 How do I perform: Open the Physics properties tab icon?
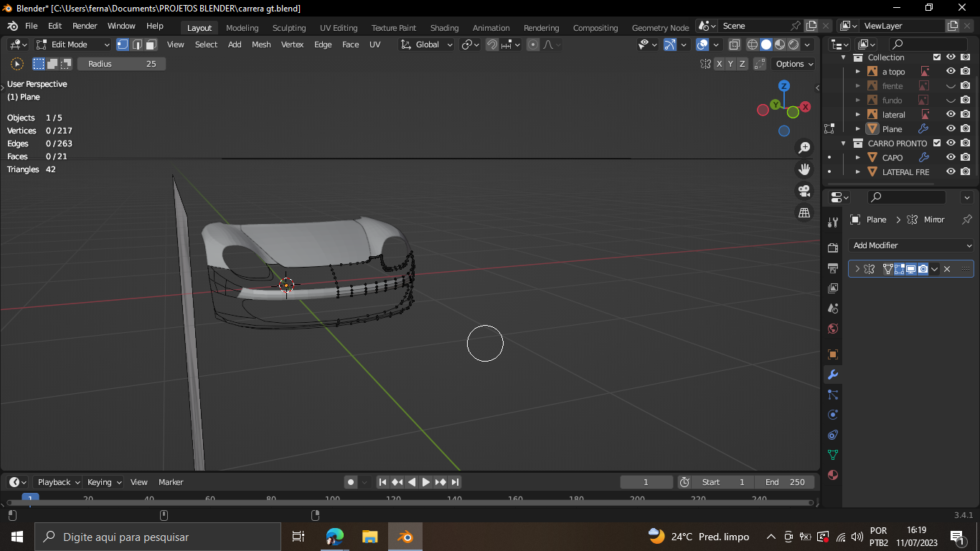point(833,415)
